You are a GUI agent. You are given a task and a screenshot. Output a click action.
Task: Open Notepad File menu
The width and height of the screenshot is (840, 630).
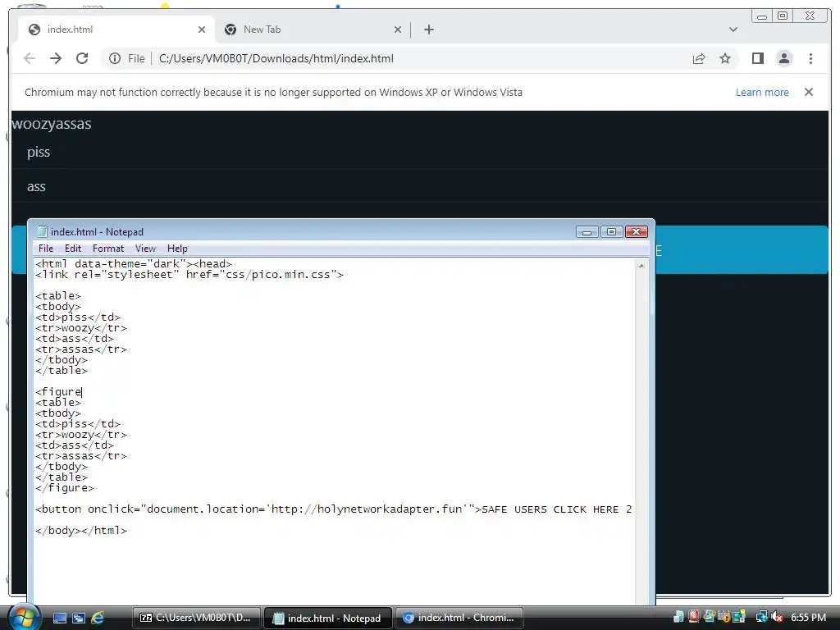(46, 249)
